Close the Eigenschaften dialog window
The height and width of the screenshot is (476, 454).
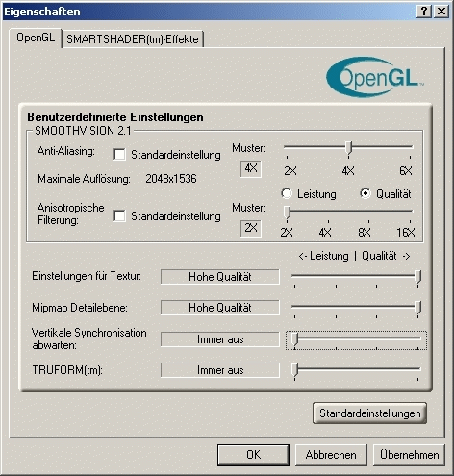coord(441,12)
